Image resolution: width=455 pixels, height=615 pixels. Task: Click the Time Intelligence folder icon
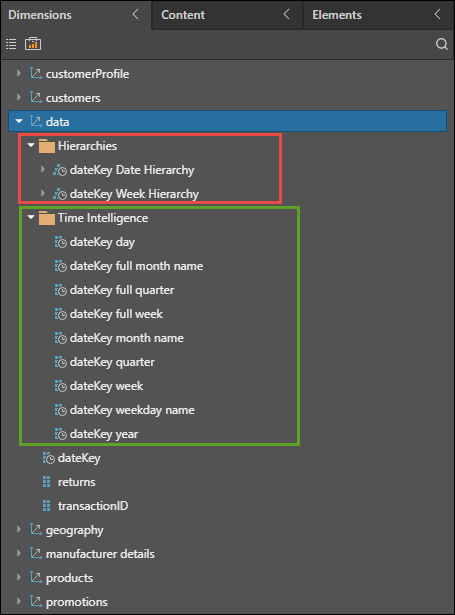pos(47,218)
